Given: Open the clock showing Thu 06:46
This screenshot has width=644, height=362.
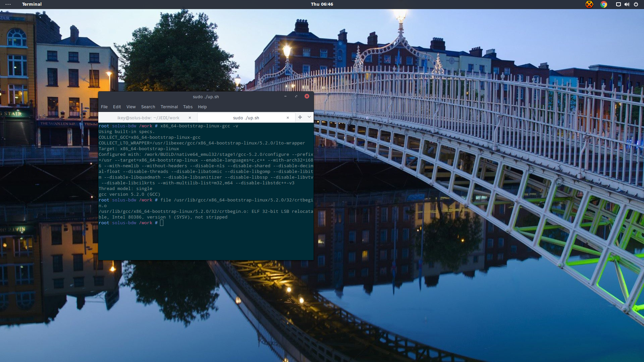Looking at the screenshot, I should (x=322, y=4).
